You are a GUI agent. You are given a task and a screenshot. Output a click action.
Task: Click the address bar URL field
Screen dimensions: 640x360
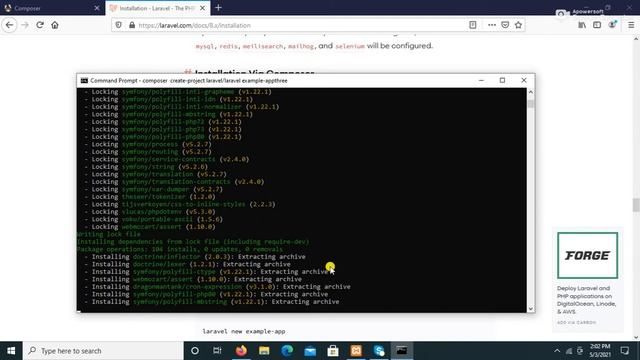coord(302,25)
